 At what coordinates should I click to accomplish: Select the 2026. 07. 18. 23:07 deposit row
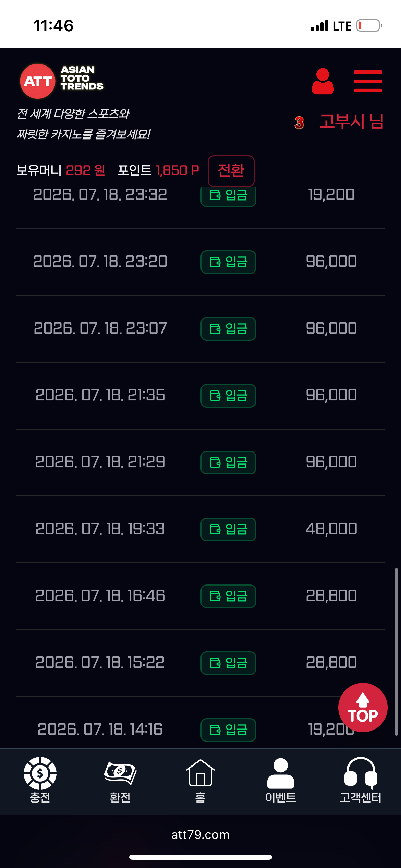200,329
